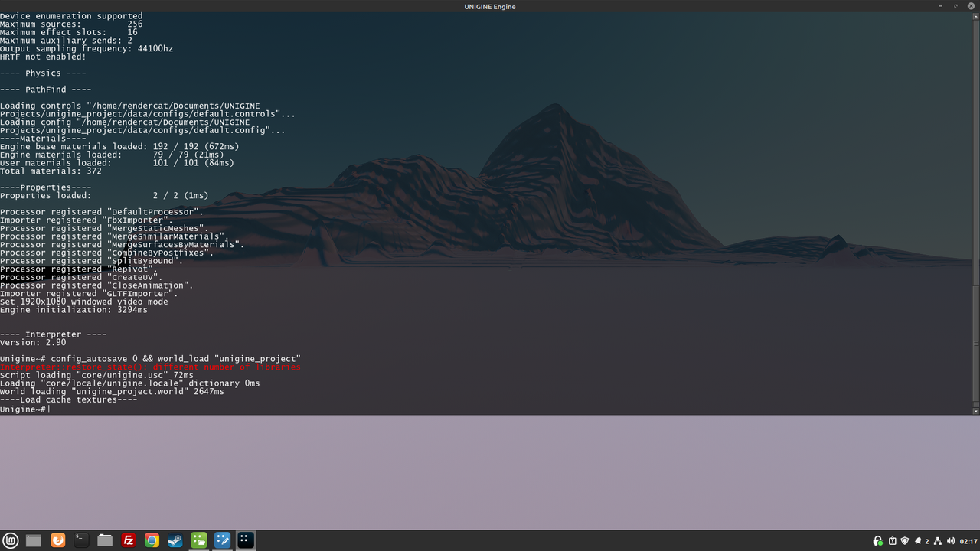The width and height of the screenshot is (980, 551).
Task: Click the 'Output sampling frequency: 44100hz' line
Action: pos(87,48)
